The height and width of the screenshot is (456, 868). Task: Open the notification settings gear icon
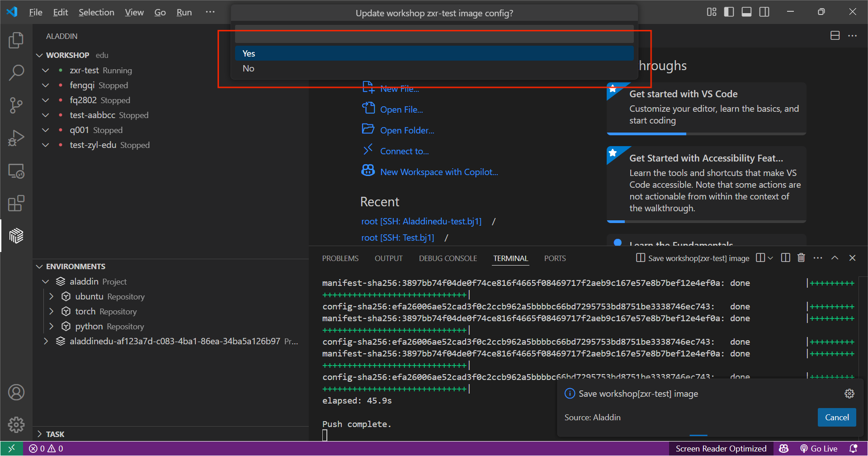(849, 394)
